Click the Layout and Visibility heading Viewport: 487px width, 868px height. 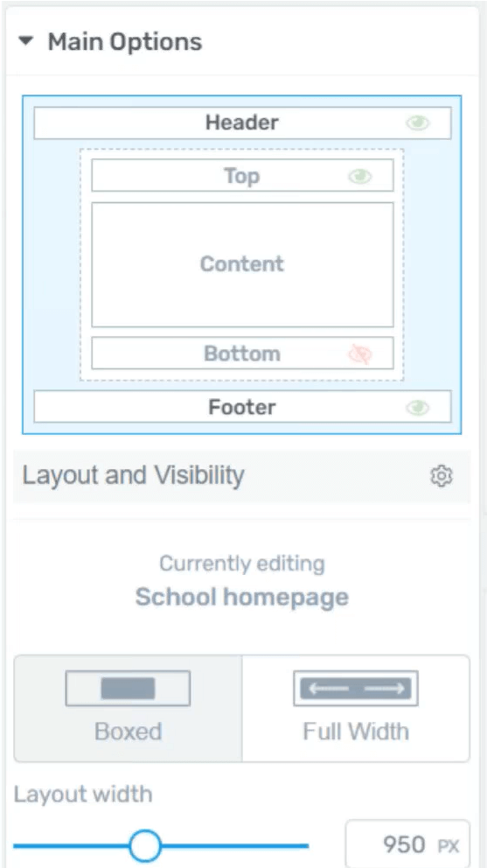[x=133, y=475]
